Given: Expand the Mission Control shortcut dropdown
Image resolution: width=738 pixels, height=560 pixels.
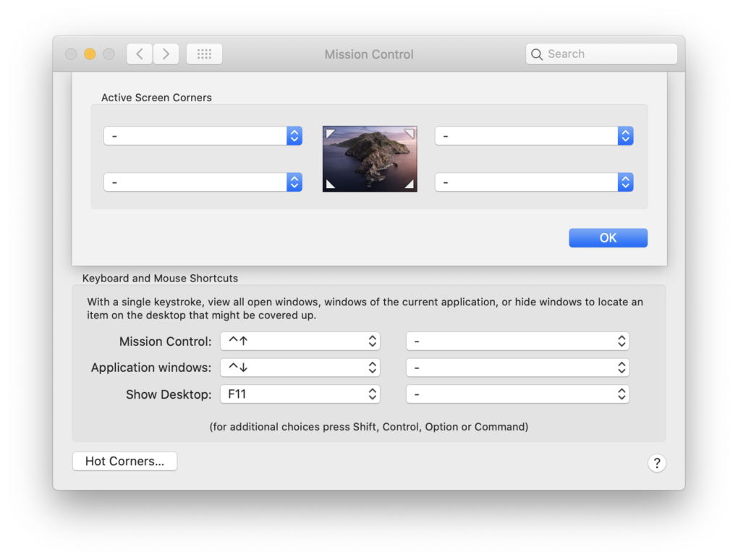Looking at the screenshot, I should click(300, 341).
